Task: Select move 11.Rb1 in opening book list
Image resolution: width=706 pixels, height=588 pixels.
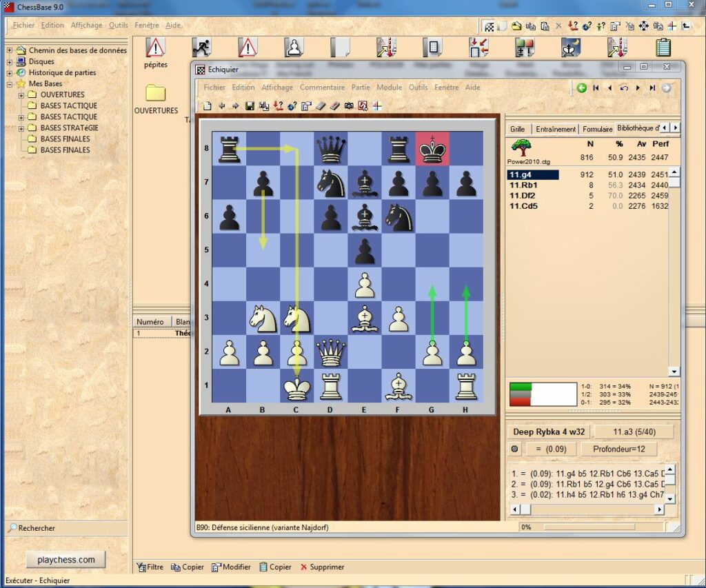Action: (523, 185)
